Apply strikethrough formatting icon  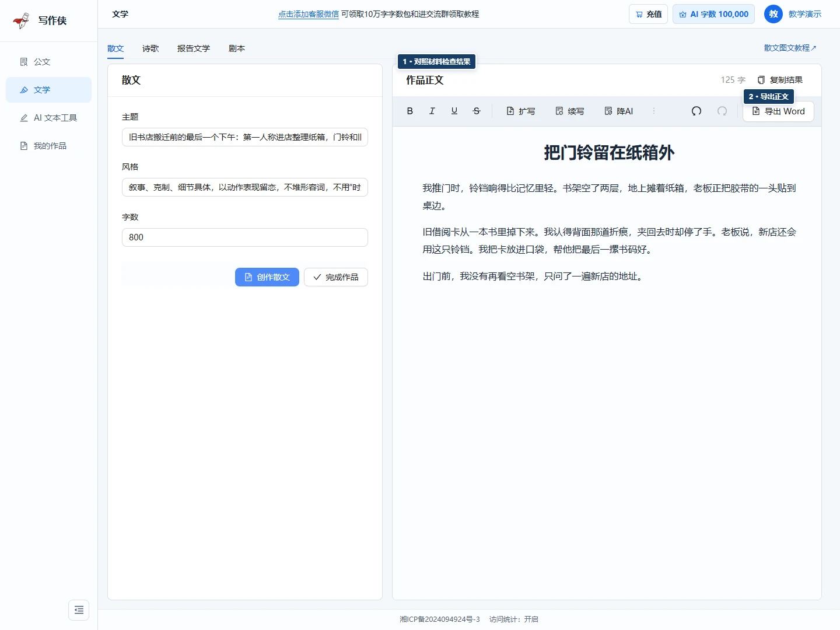click(x=477, y=111)
